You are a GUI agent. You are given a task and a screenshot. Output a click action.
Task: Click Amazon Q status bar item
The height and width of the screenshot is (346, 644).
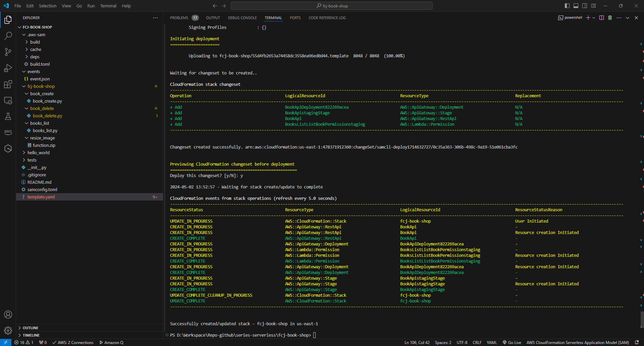111,342
